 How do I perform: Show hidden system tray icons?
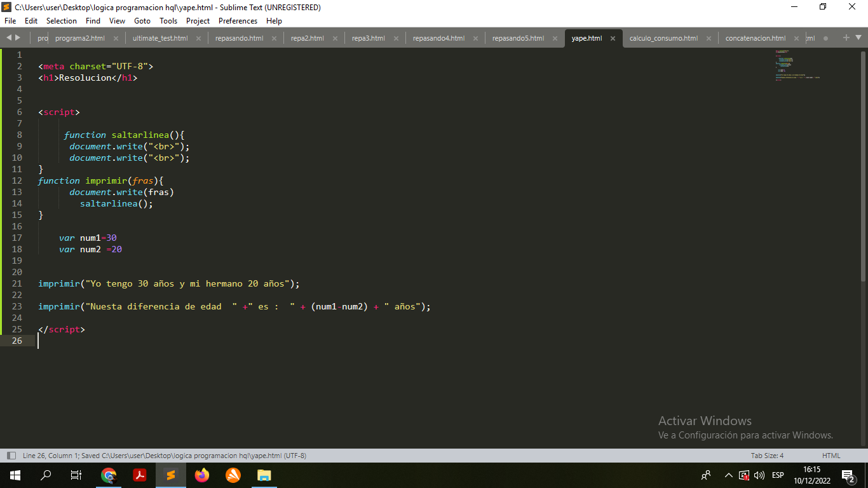pyautogui.click(x=729, y=475)
